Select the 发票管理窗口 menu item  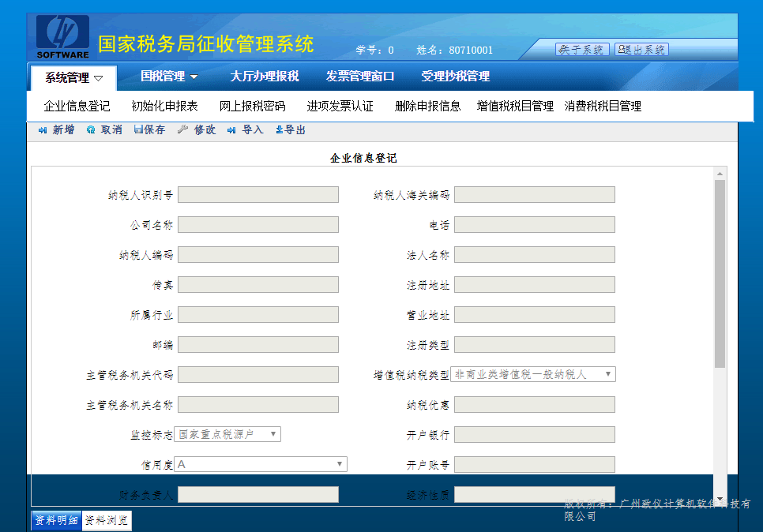pyautogui.click(x=360, y=77)
